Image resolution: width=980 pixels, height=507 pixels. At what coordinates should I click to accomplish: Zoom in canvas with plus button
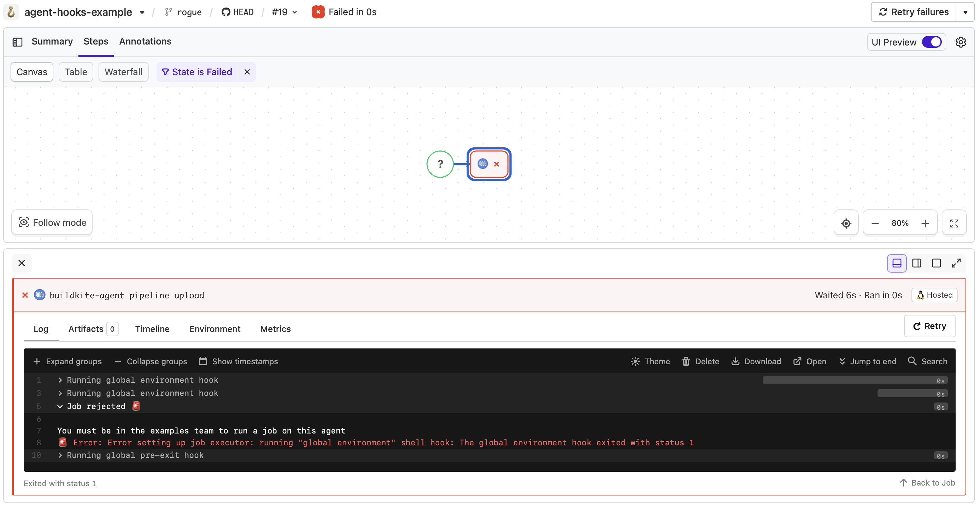point(925,223)
